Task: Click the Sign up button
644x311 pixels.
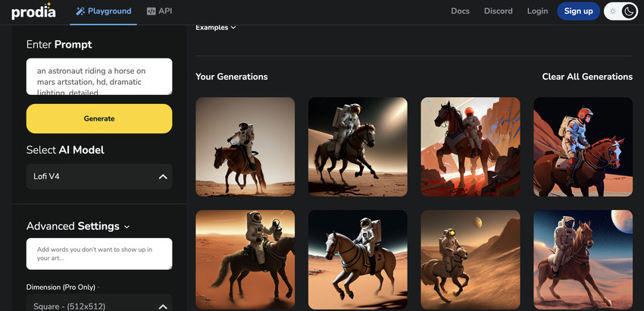Action: pos(578,11)
